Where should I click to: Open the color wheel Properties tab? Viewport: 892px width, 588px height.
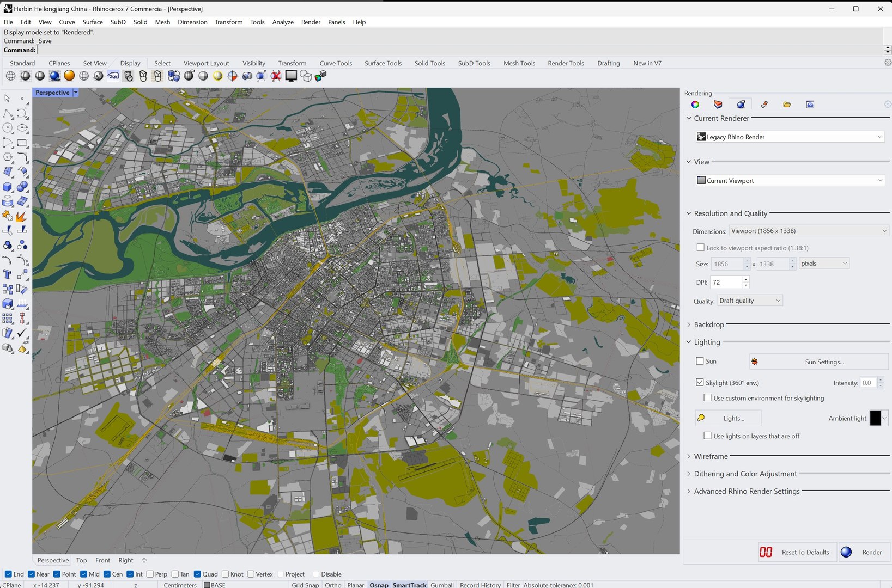pyautogui.click(x=695, y=105)
